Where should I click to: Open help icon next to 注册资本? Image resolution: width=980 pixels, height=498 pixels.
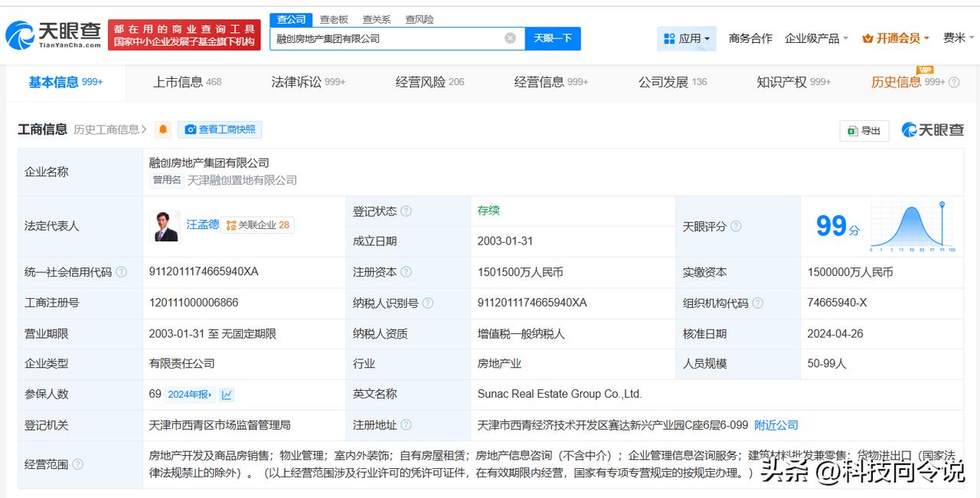pos(406,272)
